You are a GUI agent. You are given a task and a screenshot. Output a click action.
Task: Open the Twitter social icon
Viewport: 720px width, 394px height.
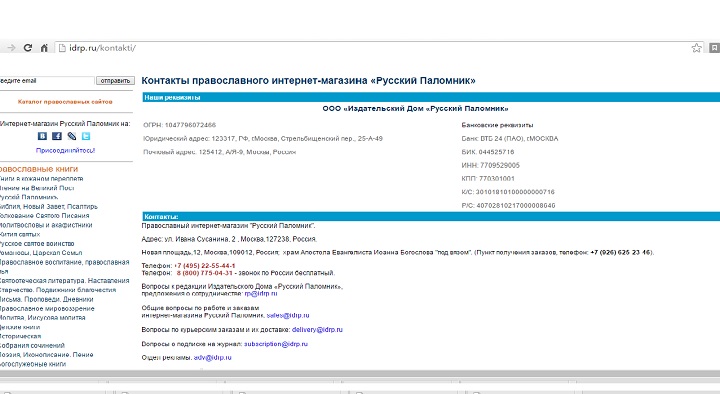[x=86, y=136]
